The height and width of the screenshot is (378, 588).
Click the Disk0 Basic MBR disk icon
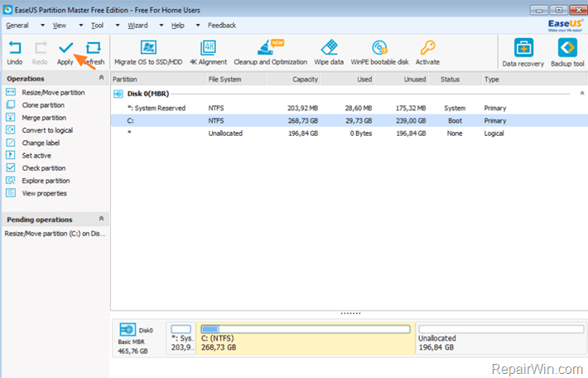tap(128, 330)
